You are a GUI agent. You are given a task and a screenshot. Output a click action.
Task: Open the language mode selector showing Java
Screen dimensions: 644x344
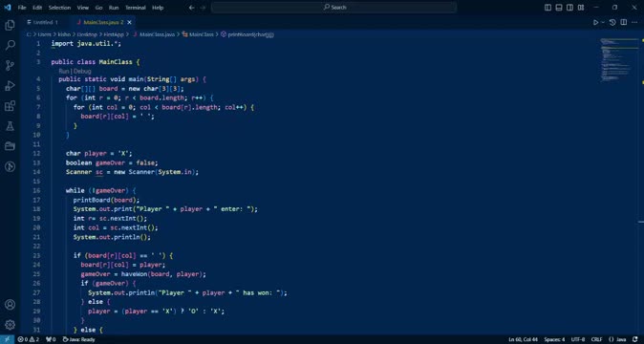[617, 339]
